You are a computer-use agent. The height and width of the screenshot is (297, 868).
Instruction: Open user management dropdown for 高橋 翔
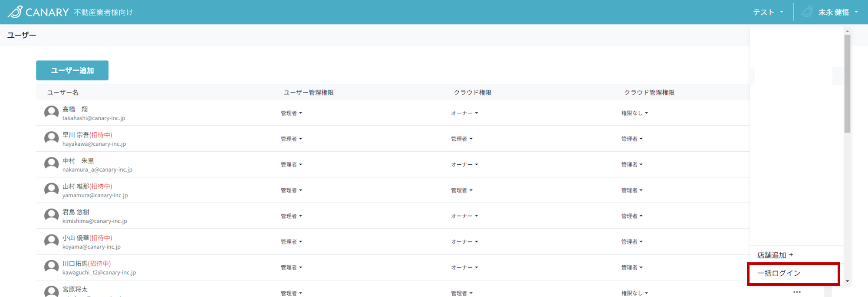[291, 113]
